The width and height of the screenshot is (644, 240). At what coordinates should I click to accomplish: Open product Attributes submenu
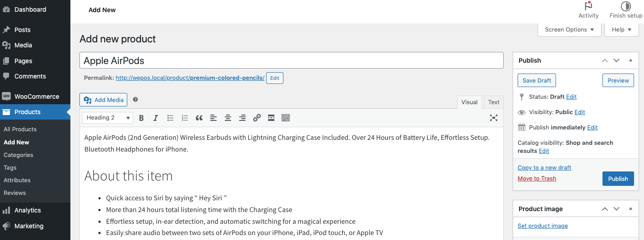click(x=17, y=180)
